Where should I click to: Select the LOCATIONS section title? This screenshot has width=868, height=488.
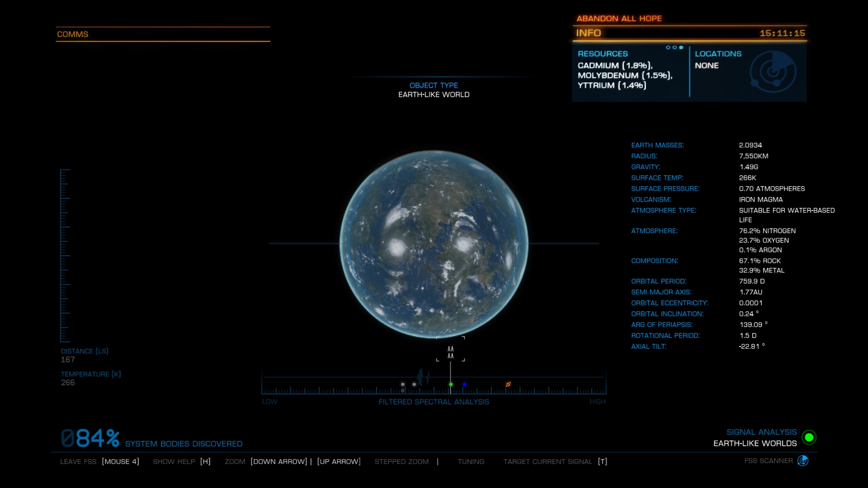718,54
